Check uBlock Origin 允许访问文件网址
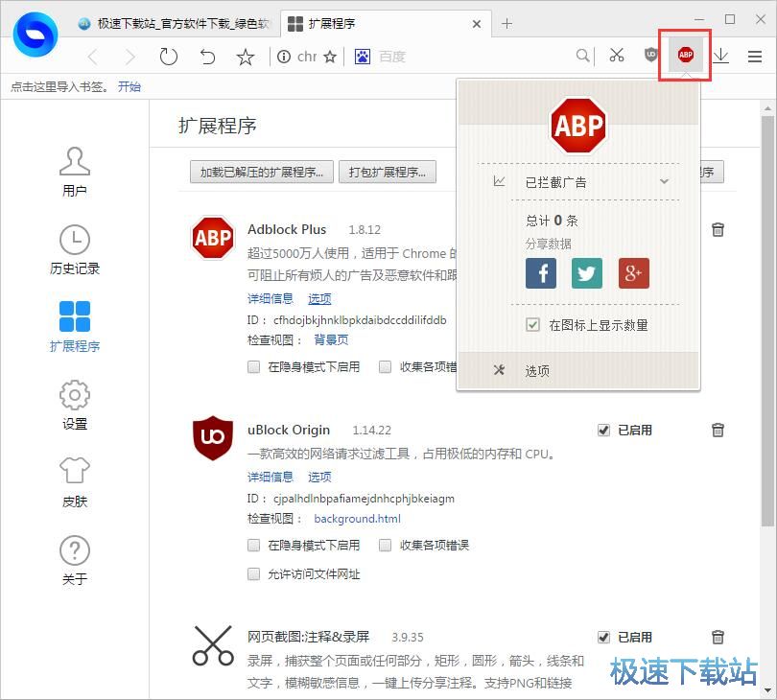Screen dimensions: 777x700 pos(253,574)
